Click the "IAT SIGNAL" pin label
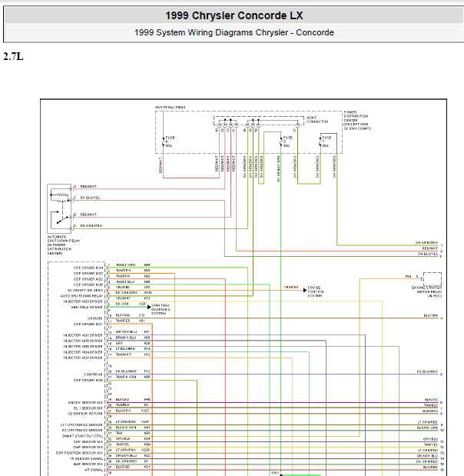 pyautogui.click(x=94, y=470)
